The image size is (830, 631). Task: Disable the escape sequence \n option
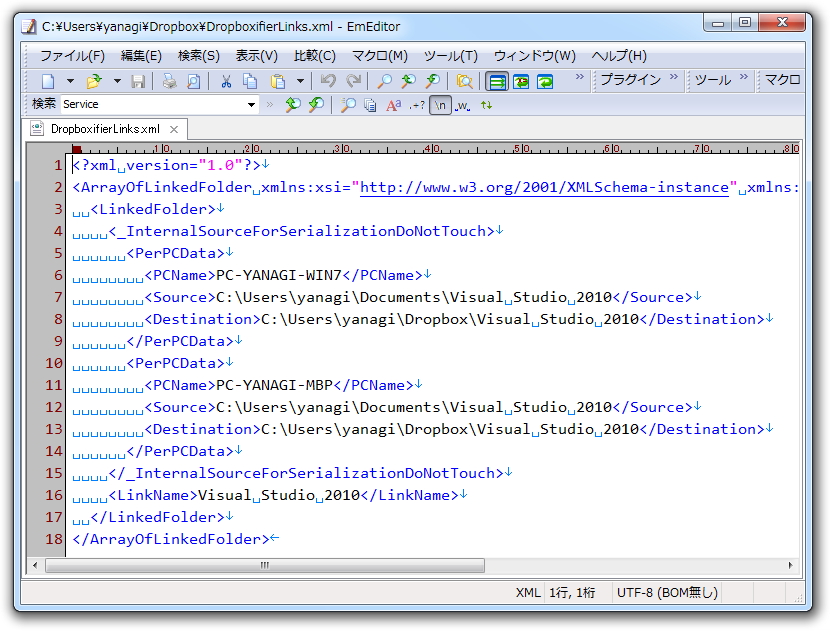point(442,105)
